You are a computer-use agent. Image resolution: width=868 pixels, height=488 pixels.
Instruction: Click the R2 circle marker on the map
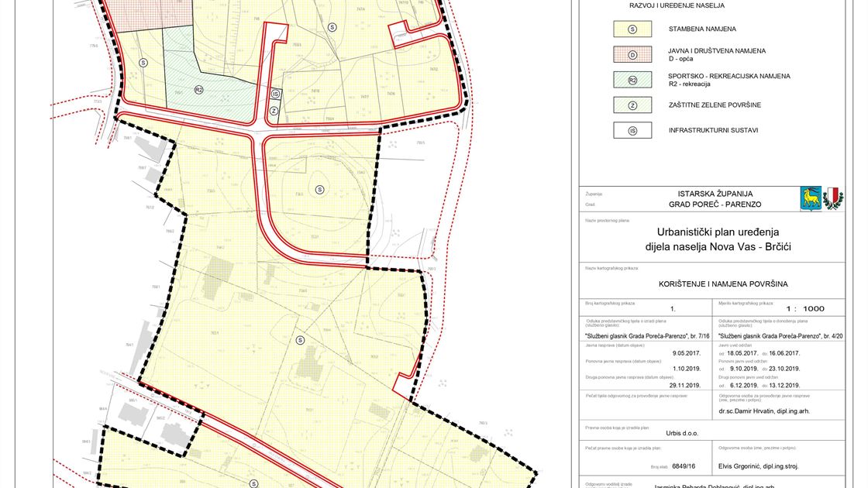(x=198, y=90)
